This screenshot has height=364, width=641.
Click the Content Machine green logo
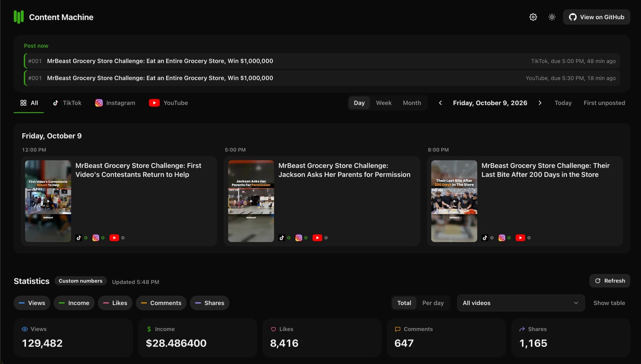coord(19,17)
